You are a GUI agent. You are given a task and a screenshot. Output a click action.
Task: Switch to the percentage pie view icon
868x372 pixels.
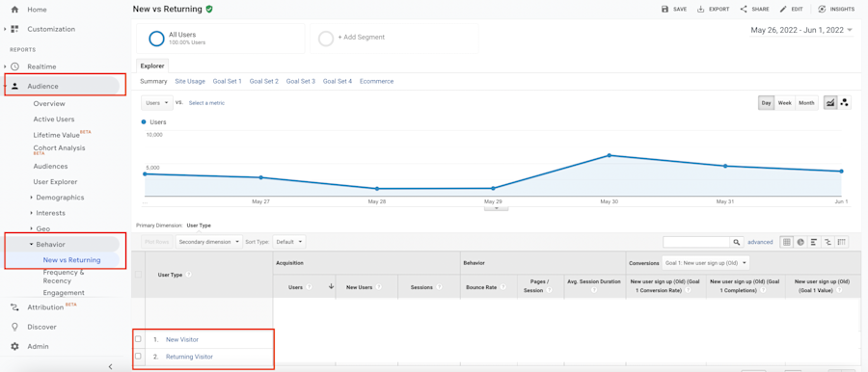pos(800,242)
